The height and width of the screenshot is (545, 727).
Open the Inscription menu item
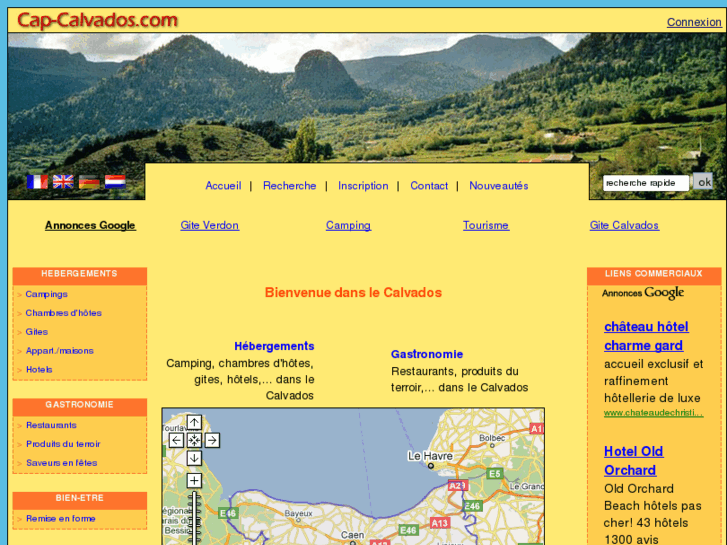point(363,186)
